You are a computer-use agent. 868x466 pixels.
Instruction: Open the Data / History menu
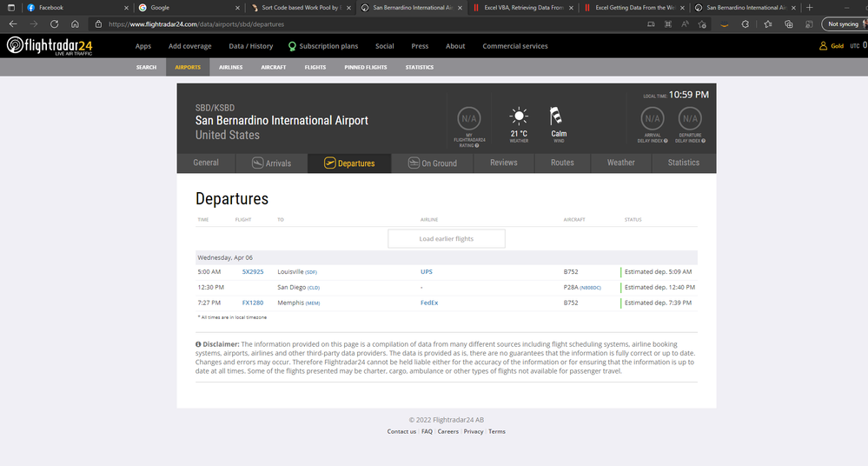pyautogui.click(x=251, y=46)
